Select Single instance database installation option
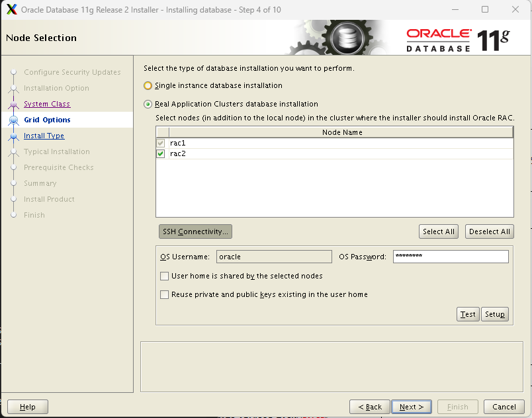Image resolution: width=532 pixels, height=418 pixels. pos(148,85)
